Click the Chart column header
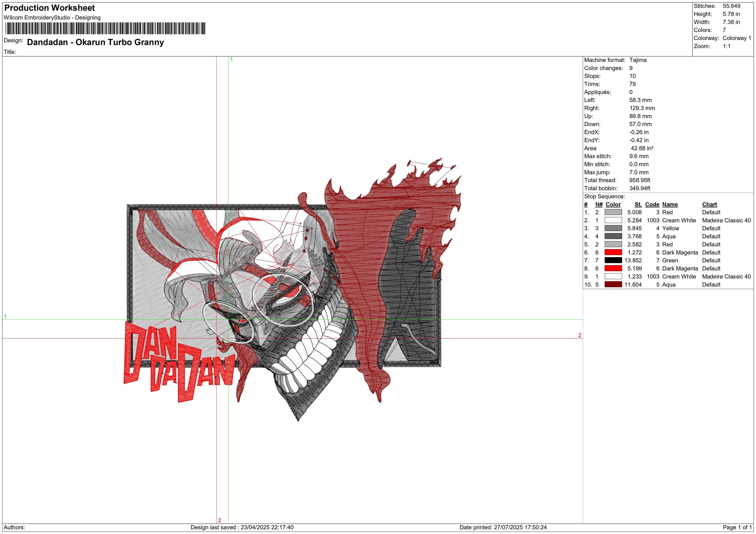The width and height of the screenshot is (756, 534). [x=710, y=204]
